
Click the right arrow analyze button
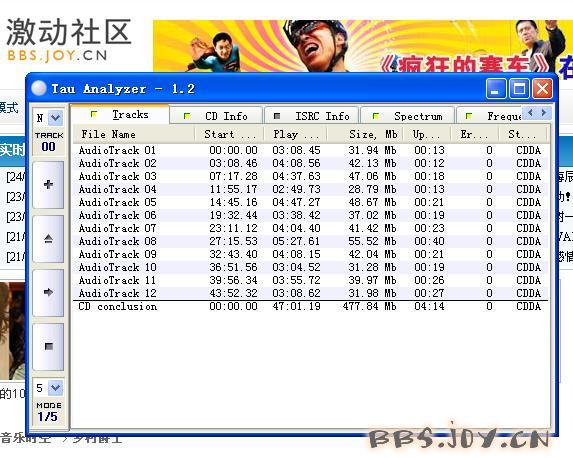(48, 292)
